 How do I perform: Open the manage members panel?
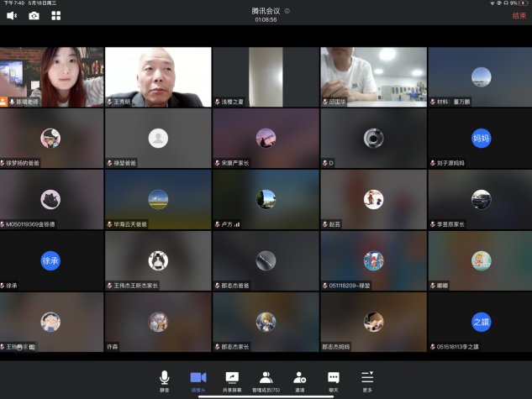coord(266,381)
